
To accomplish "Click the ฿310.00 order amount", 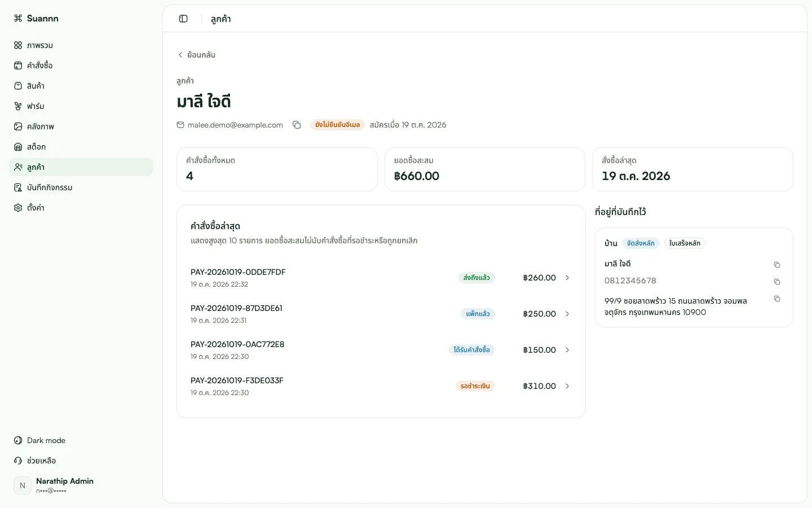I will [x=540, y=386].
